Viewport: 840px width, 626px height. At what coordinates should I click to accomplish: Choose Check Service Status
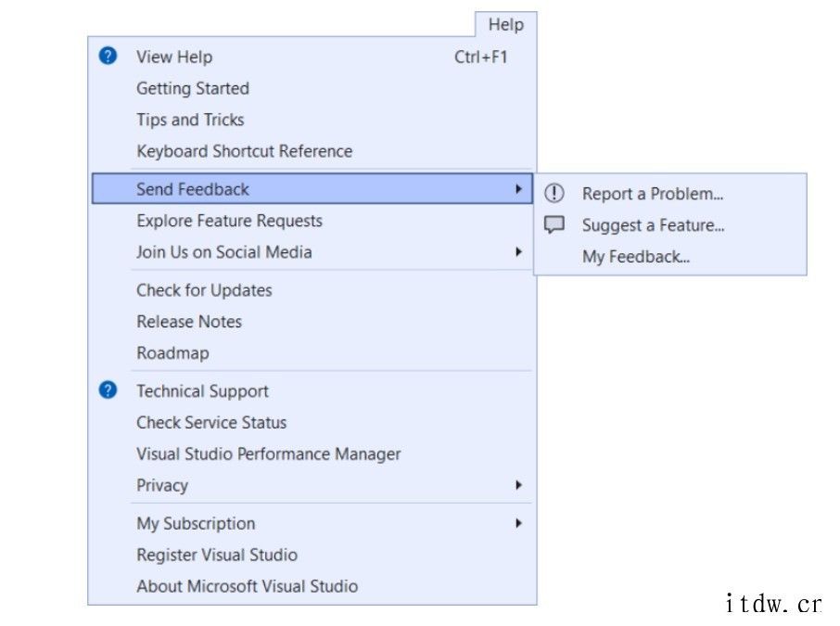coord(312,422)
